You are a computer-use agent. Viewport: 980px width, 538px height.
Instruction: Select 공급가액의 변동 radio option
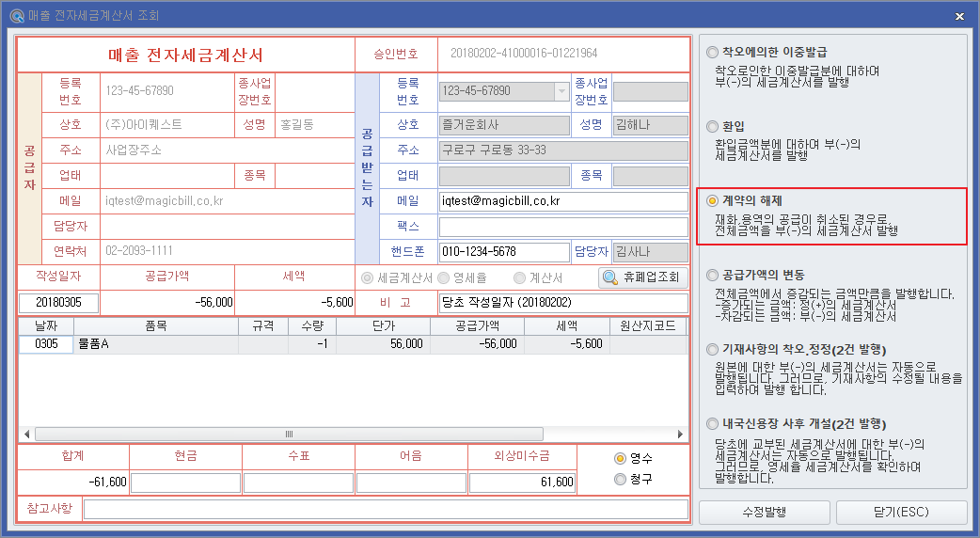(712, 276)
